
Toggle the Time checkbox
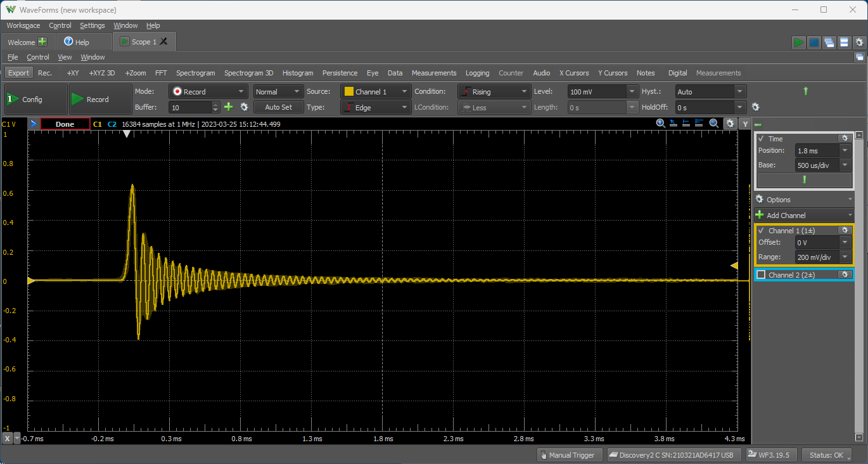(761, 138)
